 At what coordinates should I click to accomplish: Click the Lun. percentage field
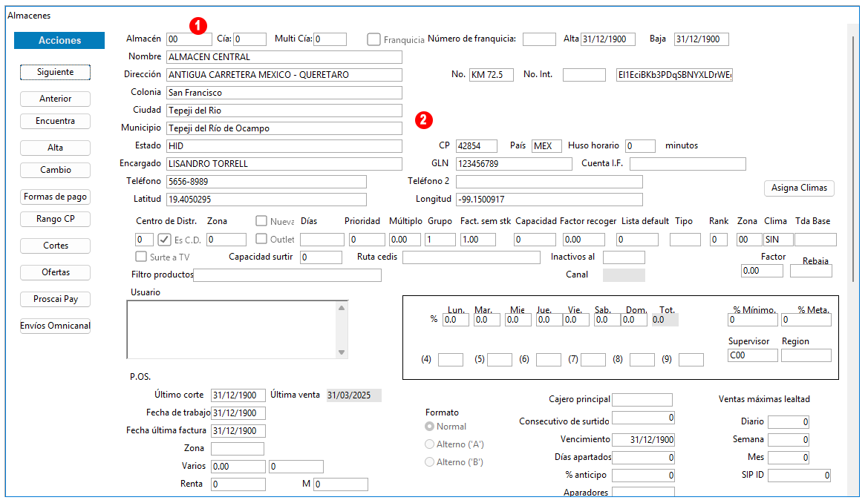pos(456,320)
